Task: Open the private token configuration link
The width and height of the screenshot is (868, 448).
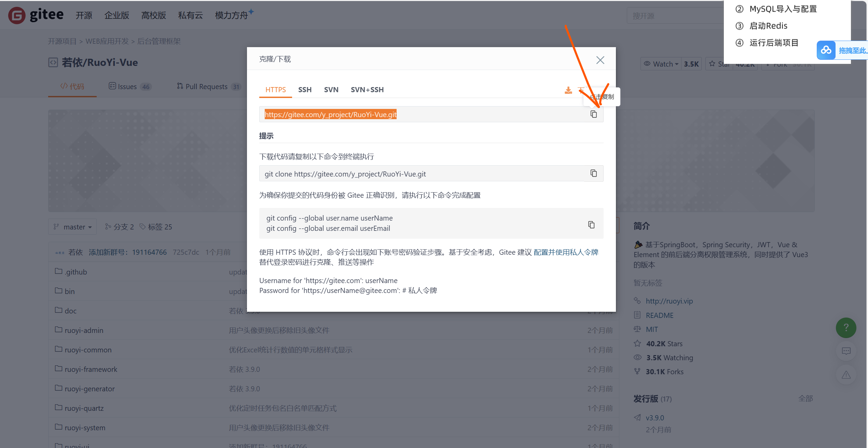Action: coord(566,252)
